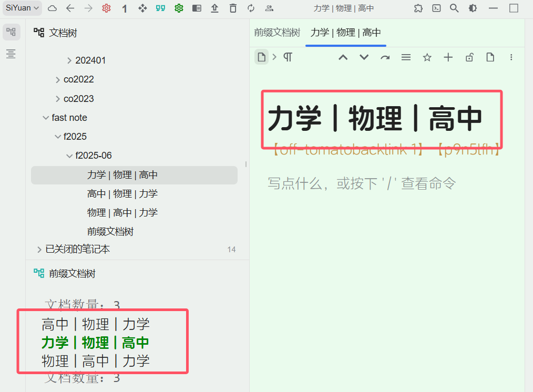Open the outline dock panel

tap(11, 54)
